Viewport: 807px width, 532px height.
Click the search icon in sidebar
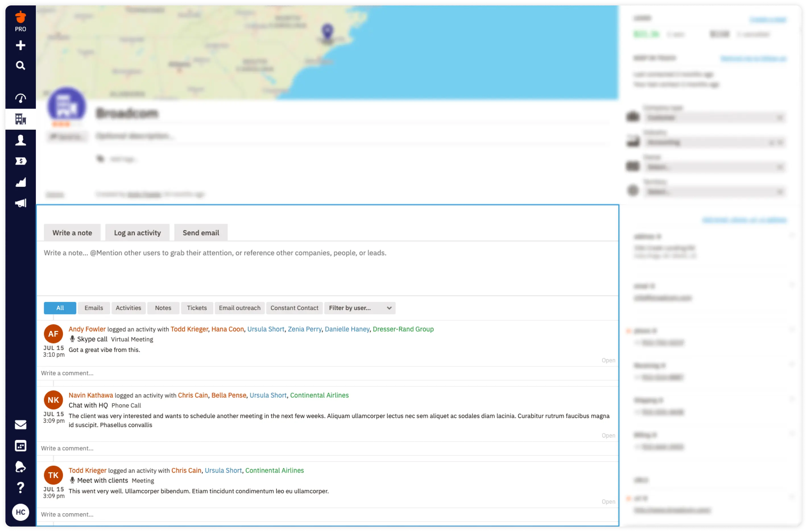coord(21,65)
